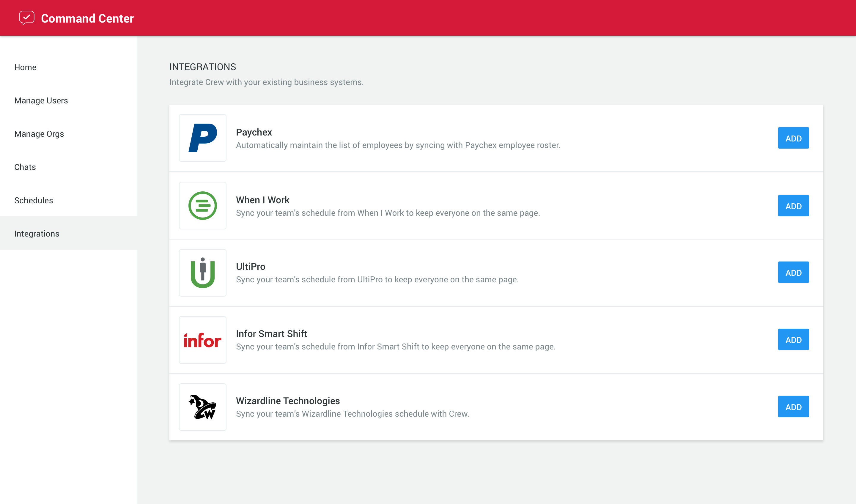Click the INTEGRATIONS page heading
The height and width of the screenshot is (504, 856).
[x=202, y=67]
